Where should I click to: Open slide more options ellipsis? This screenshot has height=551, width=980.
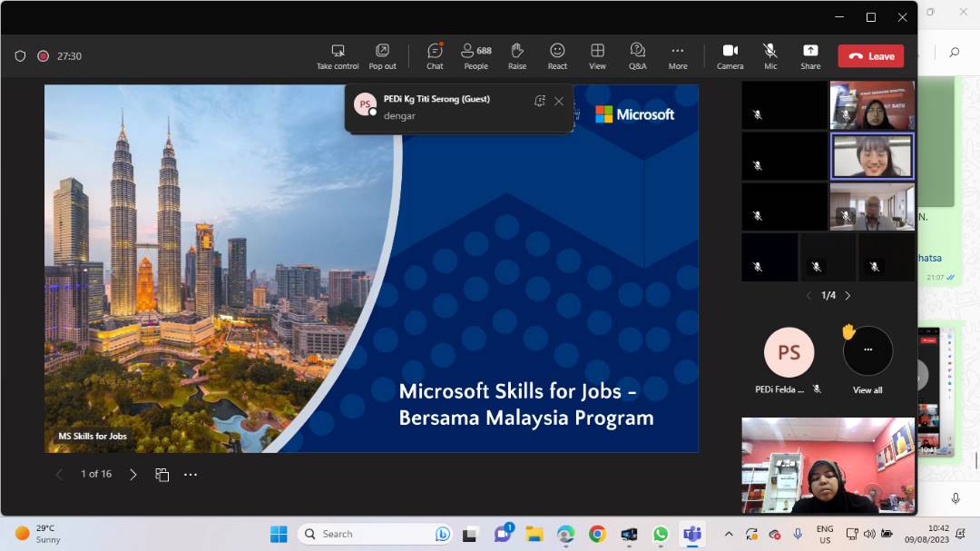191,475
